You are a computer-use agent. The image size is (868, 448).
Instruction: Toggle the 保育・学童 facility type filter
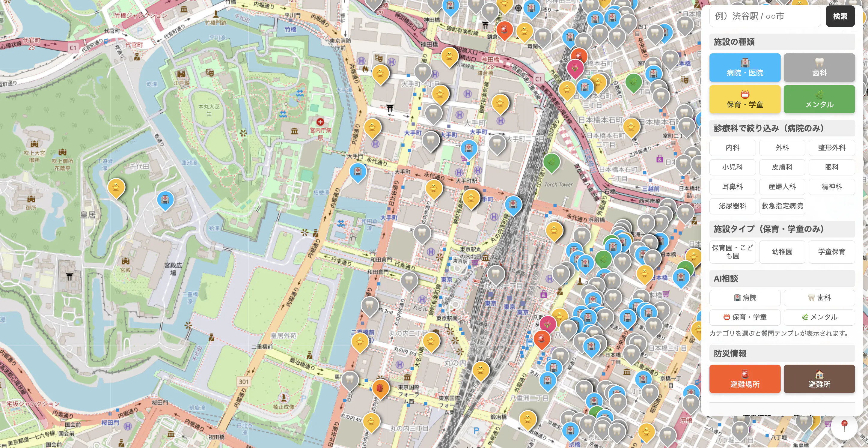pyautogui.click(x=745, y=100)
